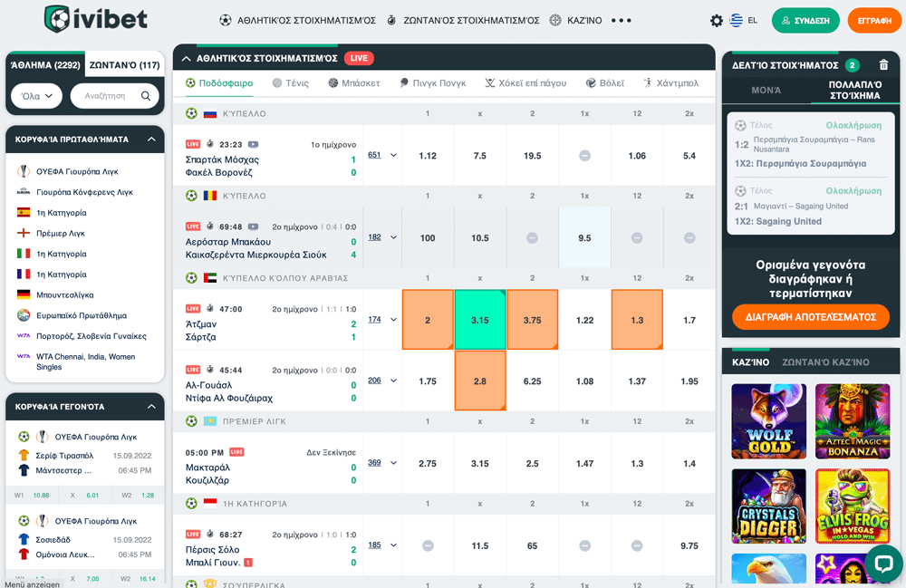
Task: Collapse ΚΟΡΥΦΑΊΑ ΠΡΩΤΑΘΛΉΜΑΤΑ panel
Action: point(151,140)
